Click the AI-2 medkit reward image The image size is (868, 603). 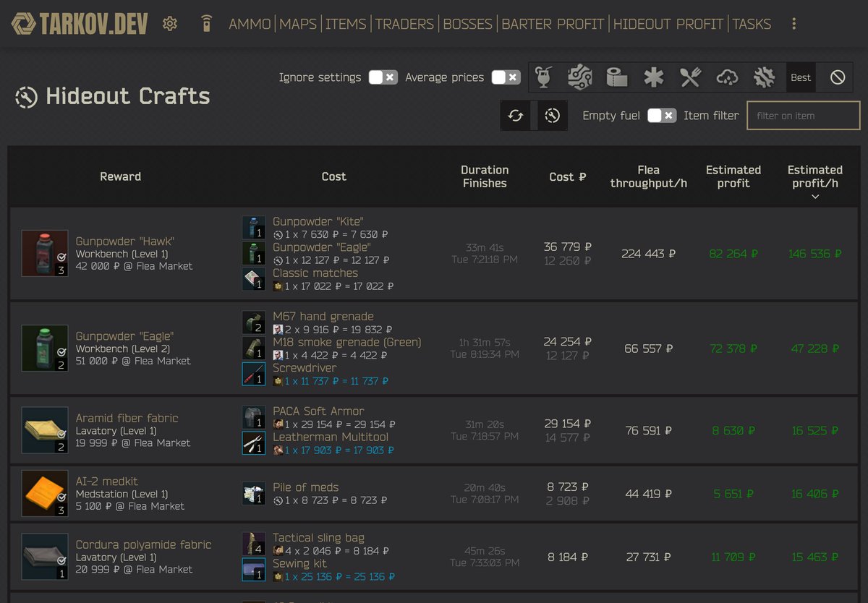click(45, 494)
